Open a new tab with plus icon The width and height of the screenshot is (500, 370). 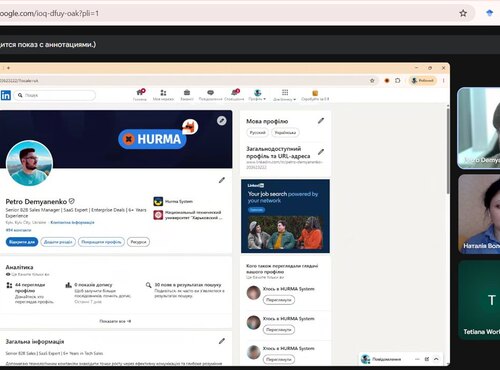pos(8,68)
